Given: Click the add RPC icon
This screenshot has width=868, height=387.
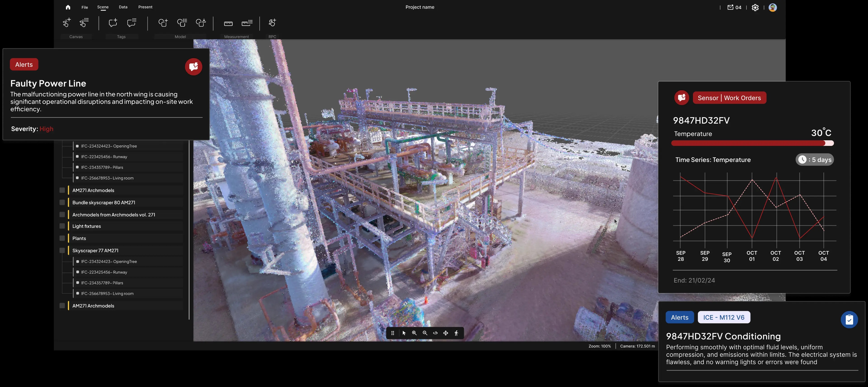Looking at the screenshot, I should pos(272,23).
